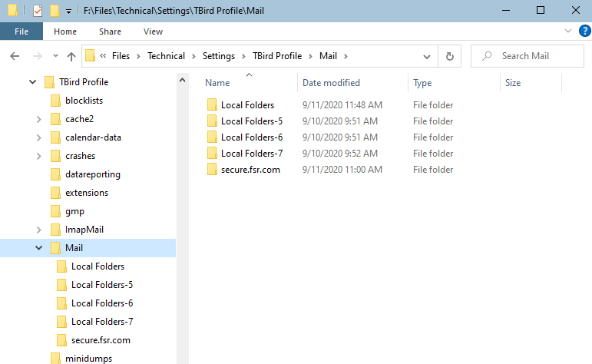Select minidumps in the navigation tree
This screenshot has height=364, width=592.
89,359
